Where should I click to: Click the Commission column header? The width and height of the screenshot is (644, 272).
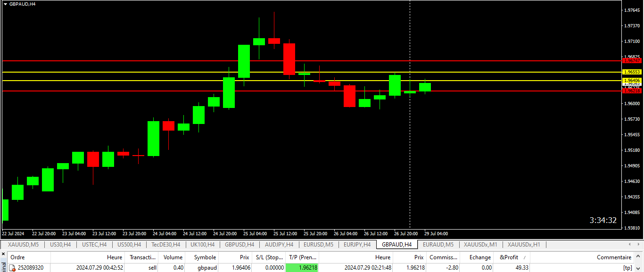(443, 257)
